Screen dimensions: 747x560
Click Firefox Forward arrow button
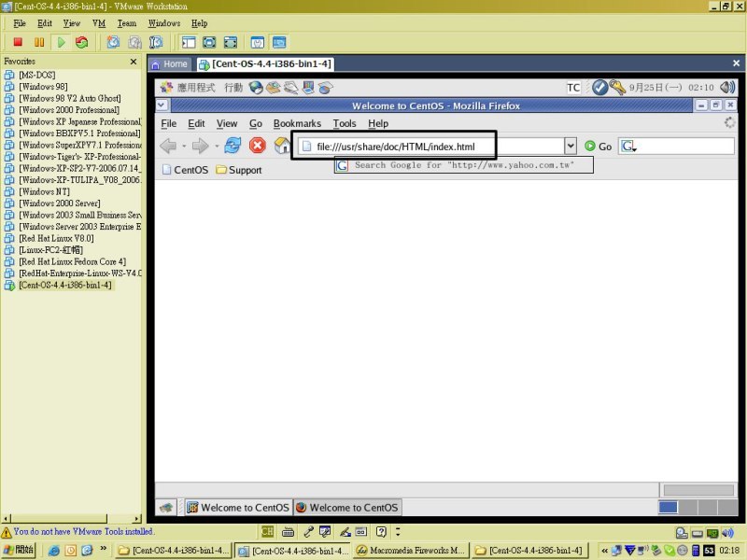click(x=200, y=146)
